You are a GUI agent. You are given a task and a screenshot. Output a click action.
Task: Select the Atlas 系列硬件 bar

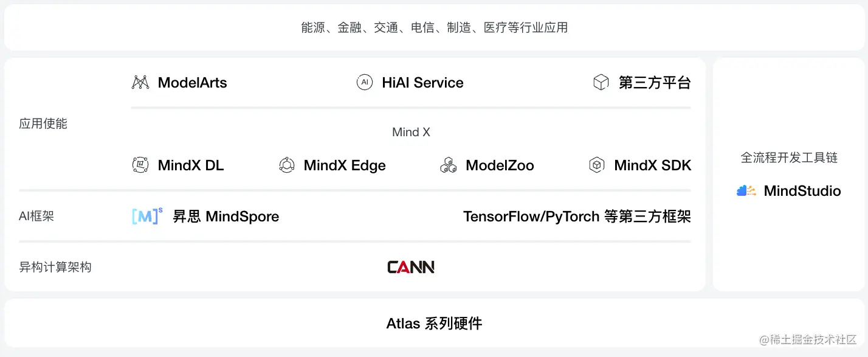[434, 323]
